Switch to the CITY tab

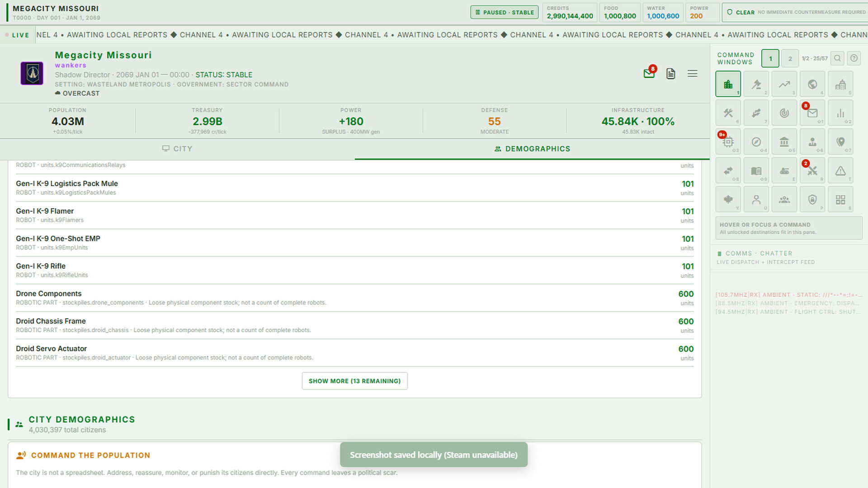pyautogui.click(x=177, y=149)
